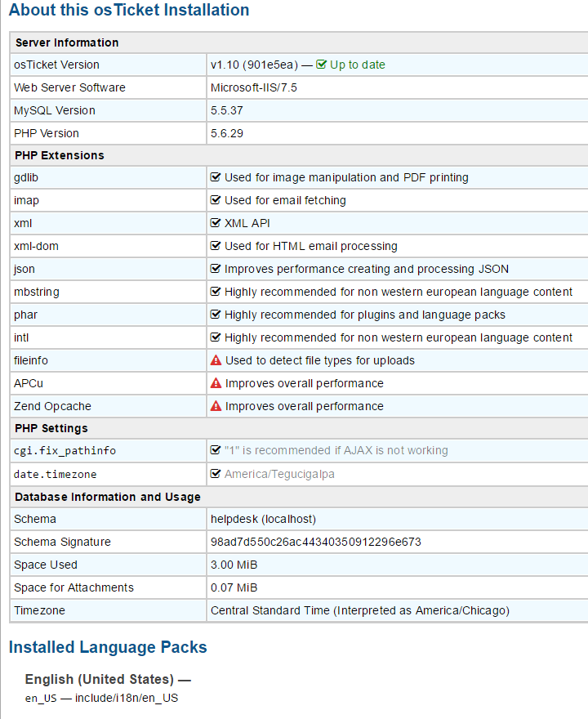Click the Zend Opcache red warning icon
The width and height of the screenshot is (588, 719).
point(216,406)
